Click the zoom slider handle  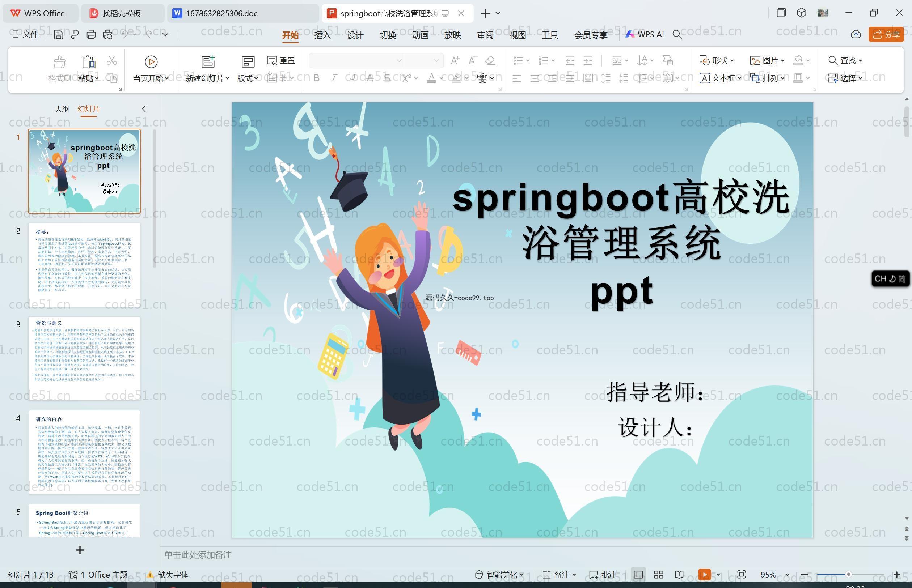point(848,575)
